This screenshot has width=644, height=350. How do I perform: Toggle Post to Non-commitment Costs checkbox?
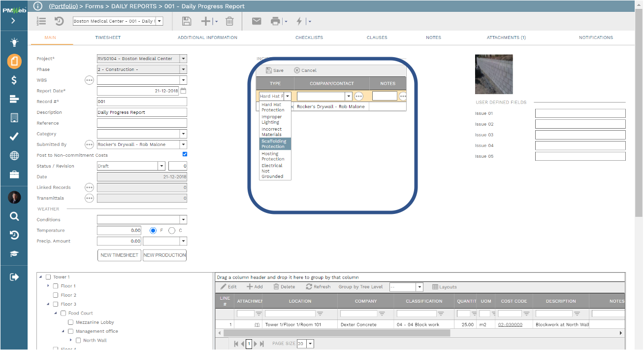point(185,155)
